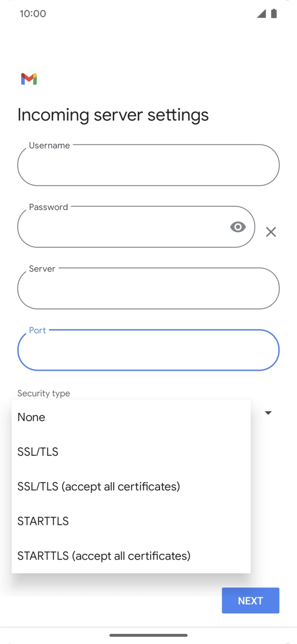297x644 pixels.
Task: Tap the bottom navigation gesture handle
Action: (x=148, y=635)
